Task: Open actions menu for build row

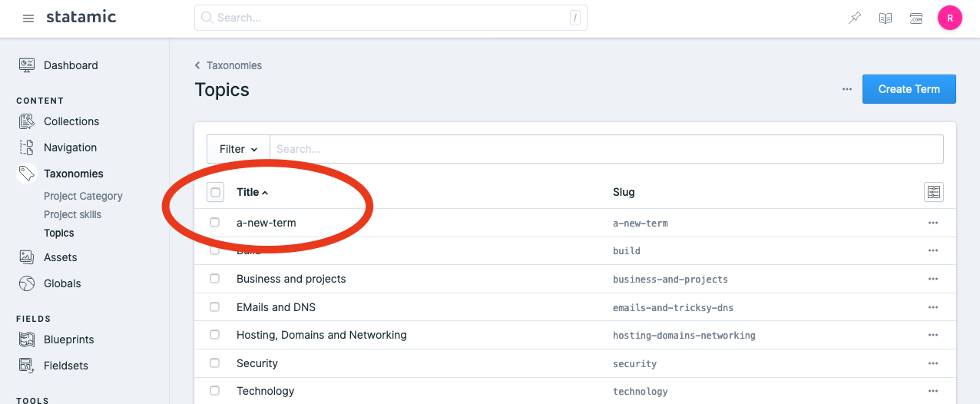Action: pyautogui.click(x=933, y=250)
